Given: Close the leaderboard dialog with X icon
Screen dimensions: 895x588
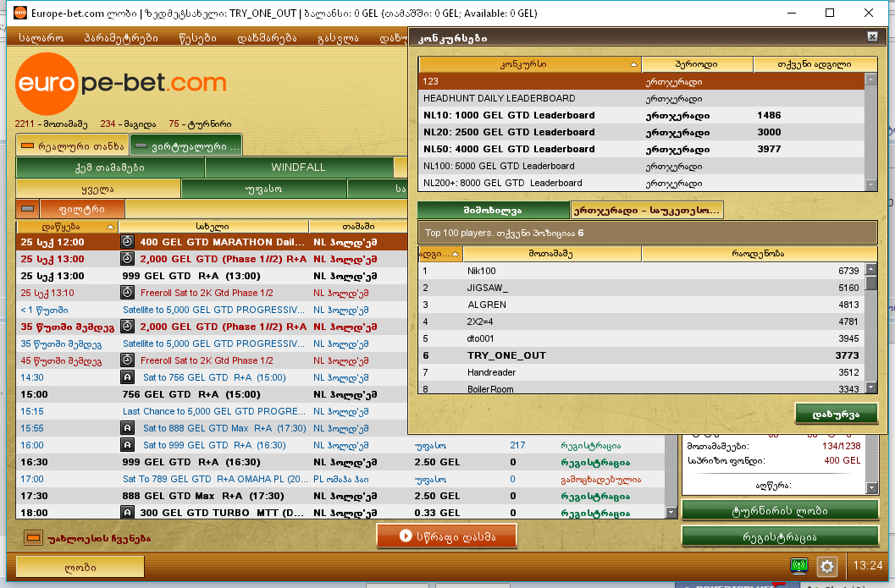Looking at the screenshot, I should click(x=872, y=37).
